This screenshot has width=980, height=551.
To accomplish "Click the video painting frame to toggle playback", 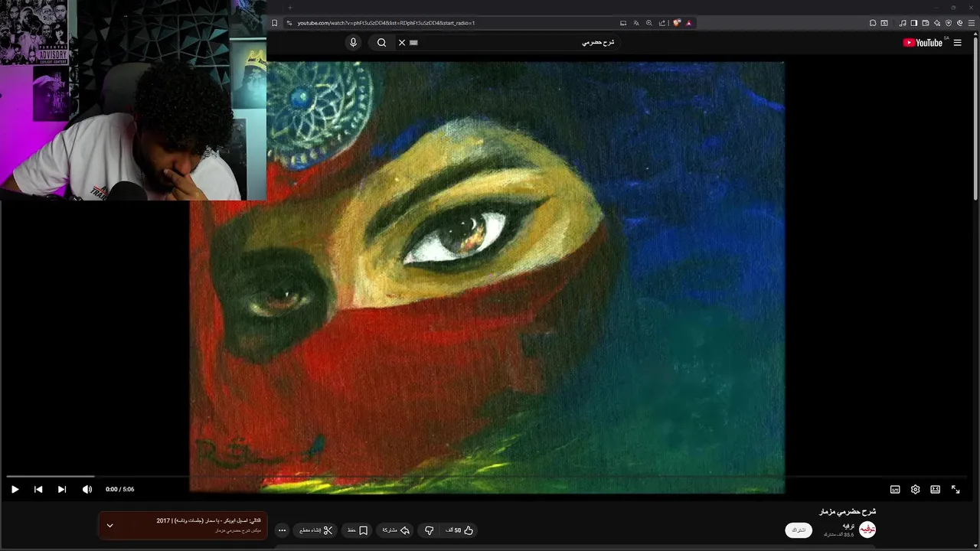I will (x=487, y=277).
